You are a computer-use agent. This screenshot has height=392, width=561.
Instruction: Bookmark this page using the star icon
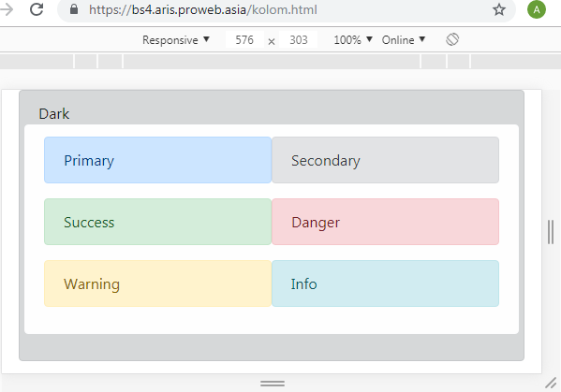499,9
